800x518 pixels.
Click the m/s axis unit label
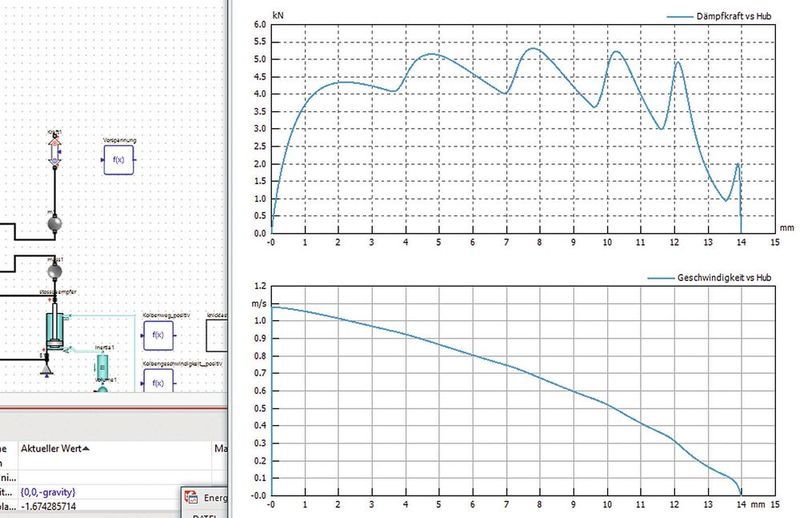(x=259, y=304)
